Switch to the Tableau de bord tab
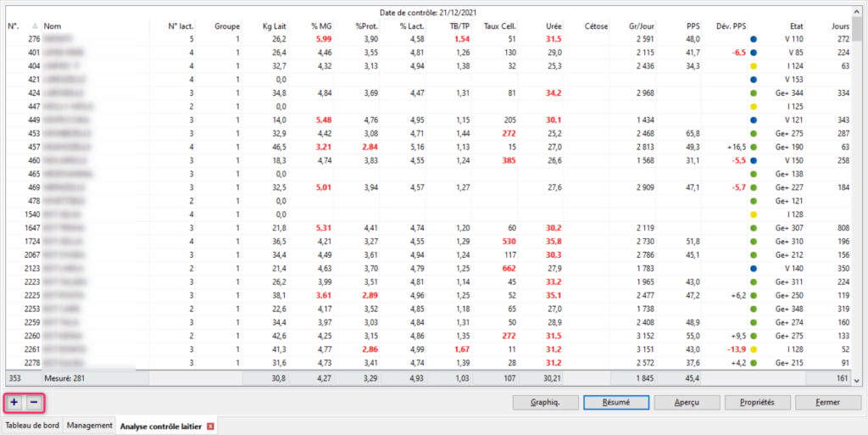The width and height of the screenshot is (868, 435). (x=31, y=426)
